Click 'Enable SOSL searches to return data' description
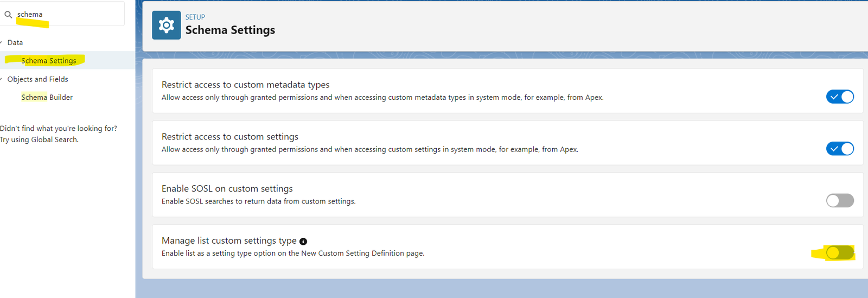 click(x=258, y=201)
